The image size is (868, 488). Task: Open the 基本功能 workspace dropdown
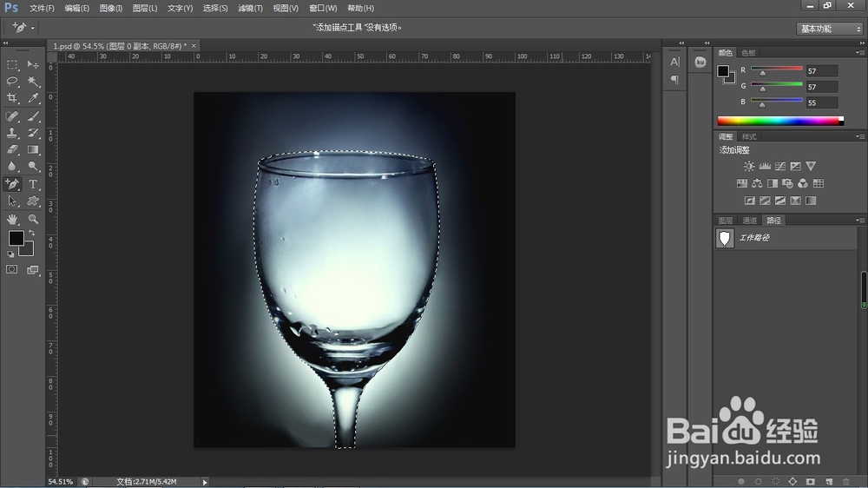tap(830, 29)
